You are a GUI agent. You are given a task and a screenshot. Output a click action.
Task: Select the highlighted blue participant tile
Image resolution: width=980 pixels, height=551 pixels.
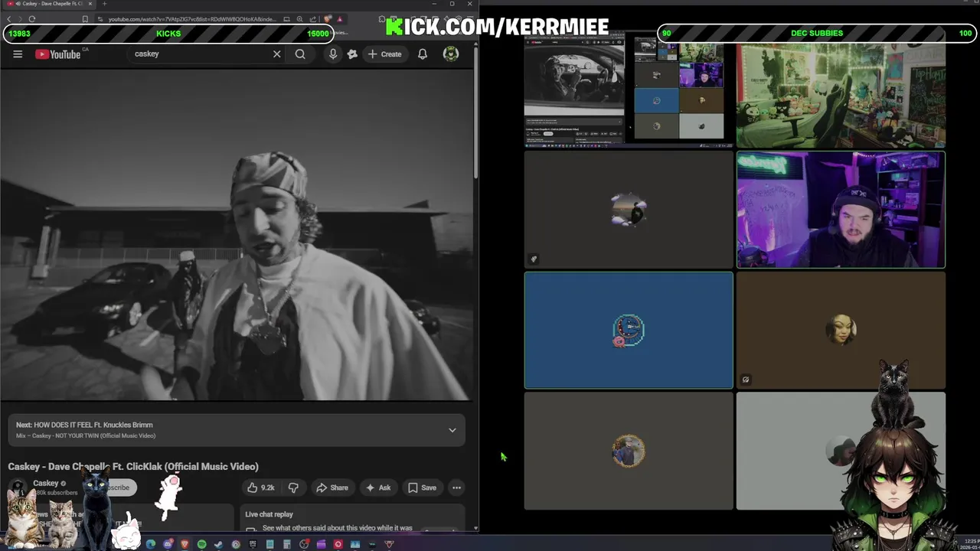[x=629, y=331]
